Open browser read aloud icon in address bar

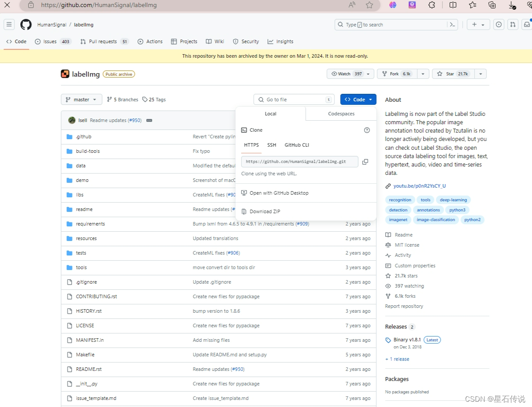tap(352, 5)
